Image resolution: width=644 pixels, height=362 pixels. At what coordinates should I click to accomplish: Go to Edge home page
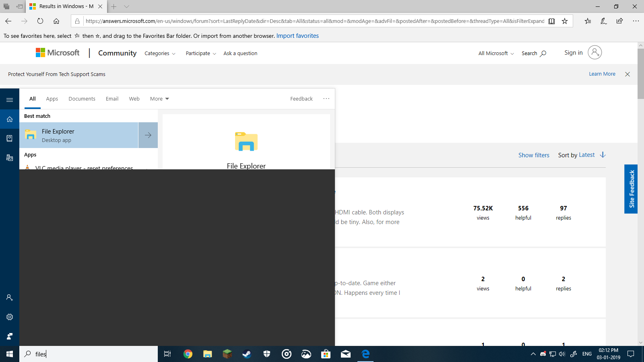(x=56, y=21)
